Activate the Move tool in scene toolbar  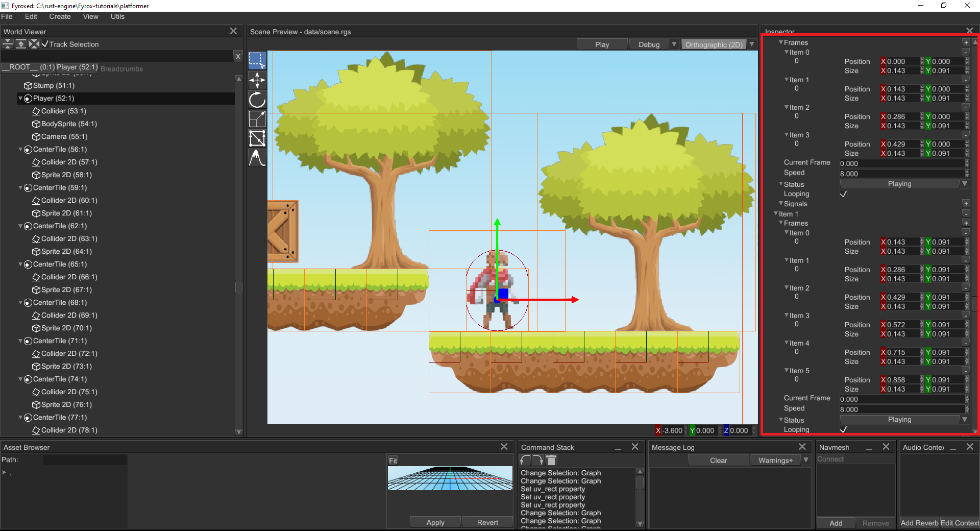point(257,80)
